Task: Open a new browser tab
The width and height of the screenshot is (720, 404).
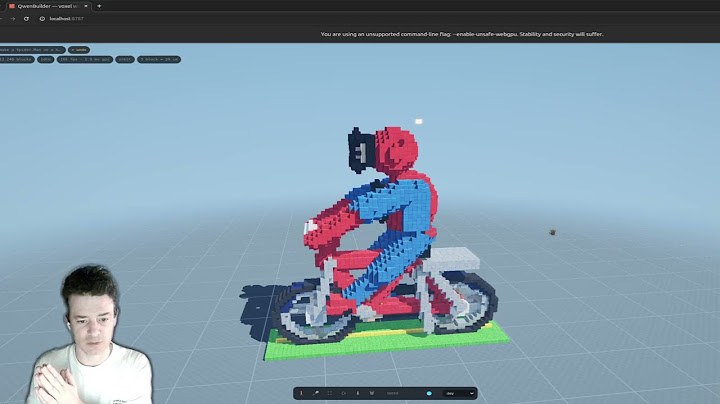Action: 99,6
